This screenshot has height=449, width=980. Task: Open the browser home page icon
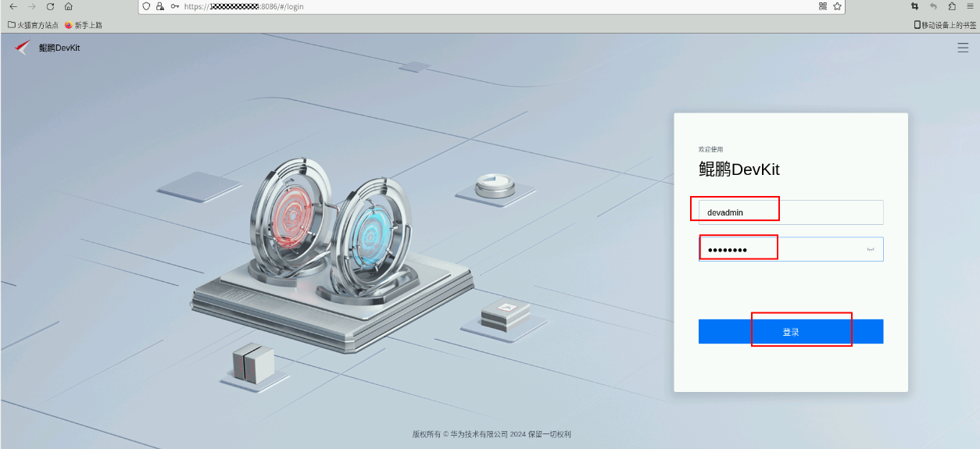point(69,6)
